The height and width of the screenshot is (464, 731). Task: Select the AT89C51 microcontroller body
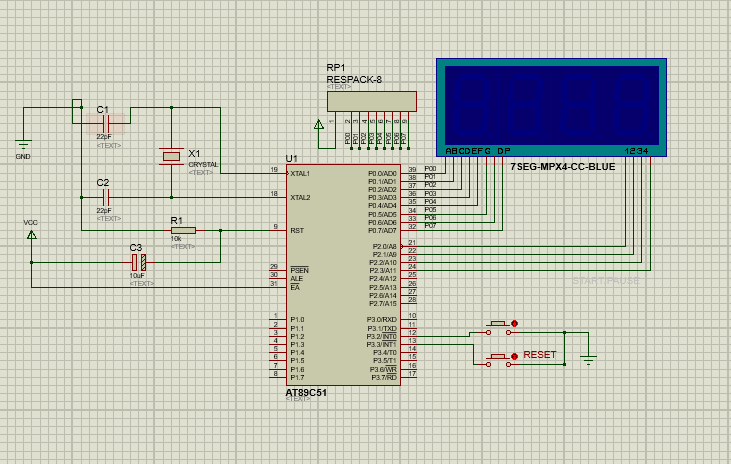tap(343, 275)
